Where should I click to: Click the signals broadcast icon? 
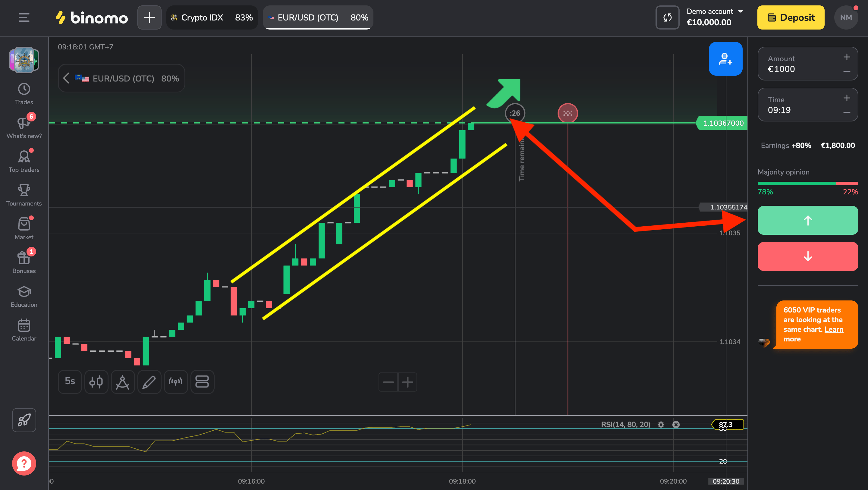point(175,382)
